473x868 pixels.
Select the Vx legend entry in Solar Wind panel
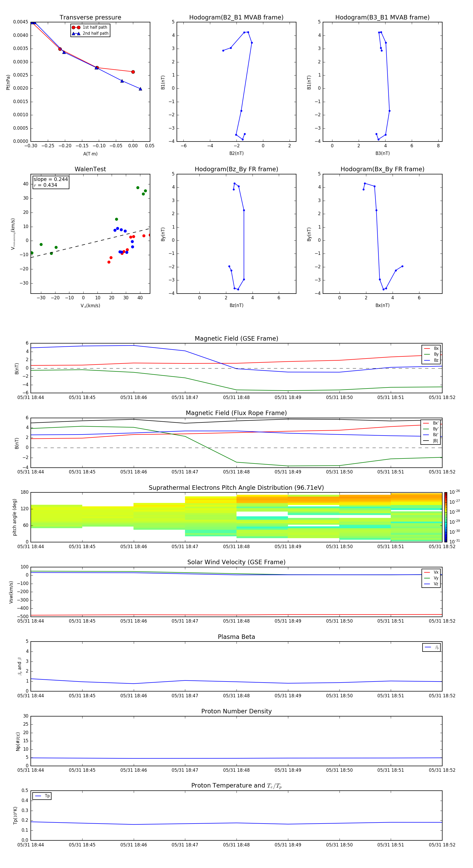click(431, 573)
